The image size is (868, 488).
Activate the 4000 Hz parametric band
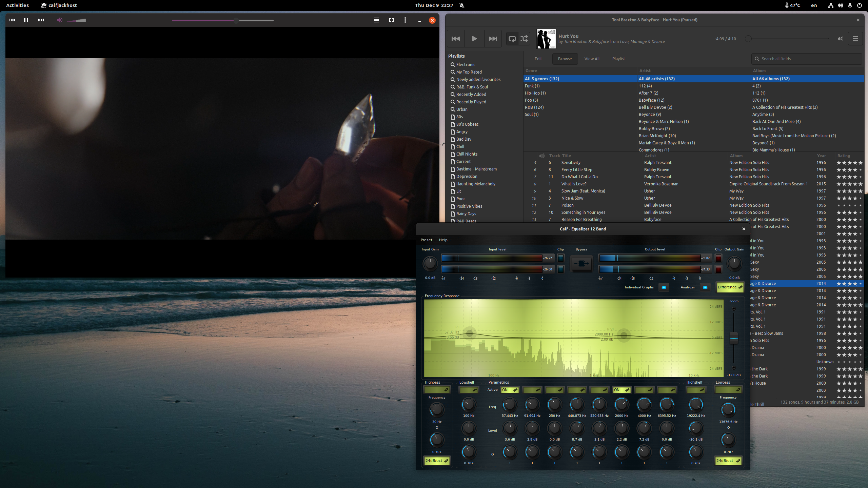[644, 390]
